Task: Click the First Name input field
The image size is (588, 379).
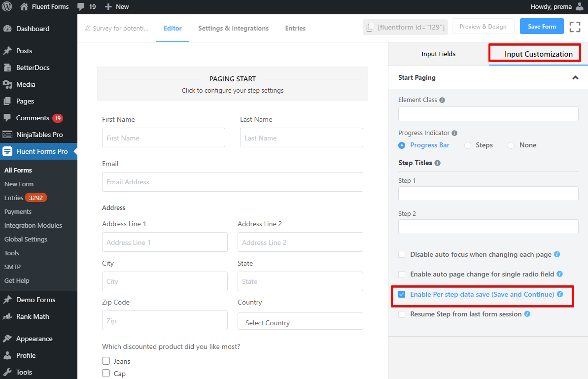Action: pos(164,138)
